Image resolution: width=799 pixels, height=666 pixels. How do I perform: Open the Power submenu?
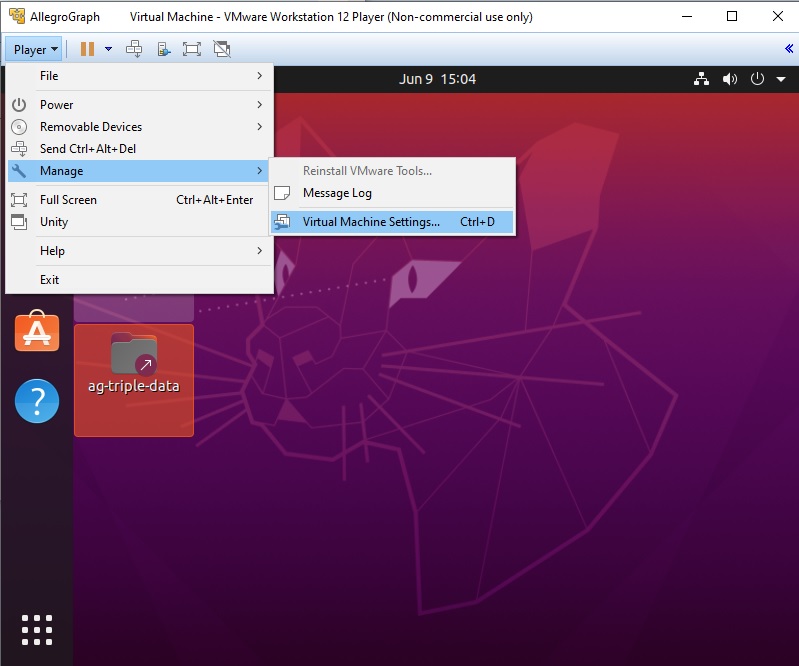[140, 105]
